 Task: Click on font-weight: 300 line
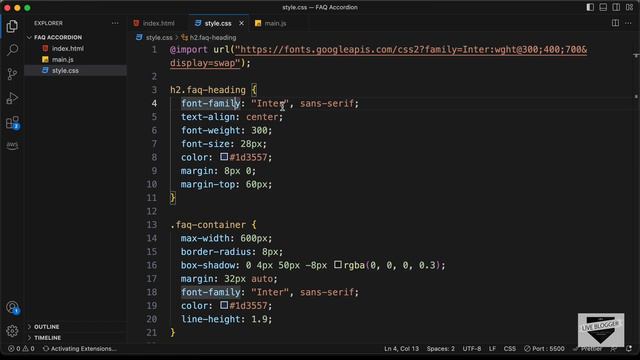coord(226,130)
